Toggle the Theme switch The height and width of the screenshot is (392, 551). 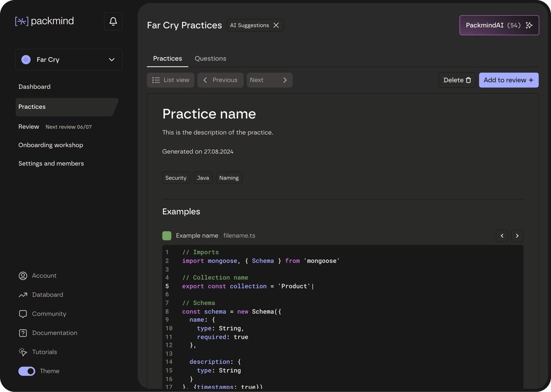click(x=27, y=371)
